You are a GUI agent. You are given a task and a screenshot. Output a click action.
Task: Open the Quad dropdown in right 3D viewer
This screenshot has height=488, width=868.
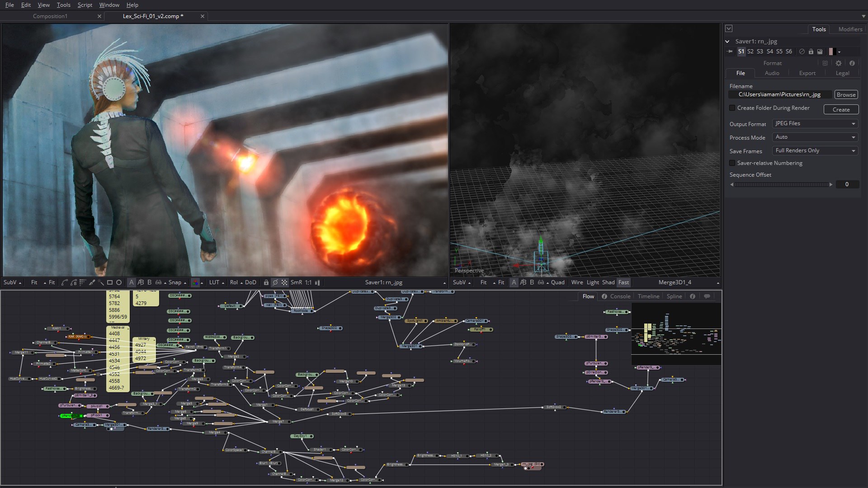click(557, 282)
